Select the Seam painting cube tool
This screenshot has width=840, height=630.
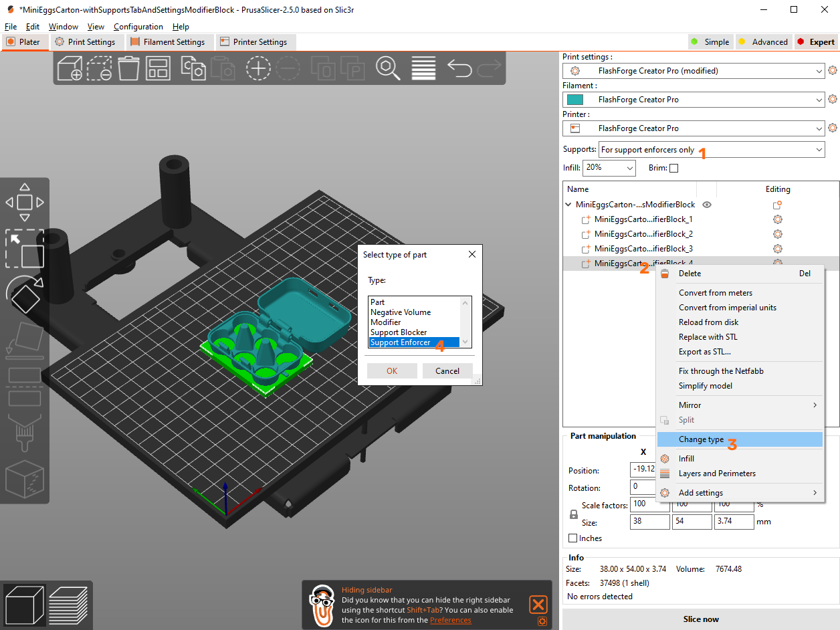(x=25, y=479)
